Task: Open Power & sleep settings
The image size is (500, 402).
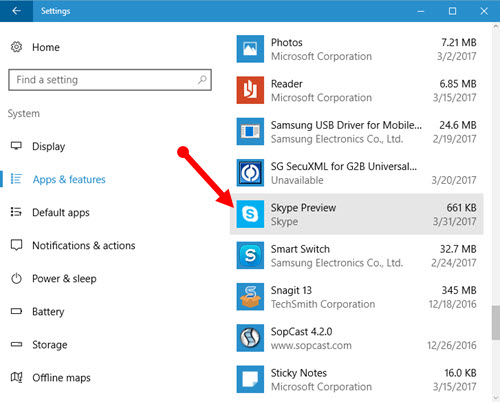Action: (x=64, y=278)
